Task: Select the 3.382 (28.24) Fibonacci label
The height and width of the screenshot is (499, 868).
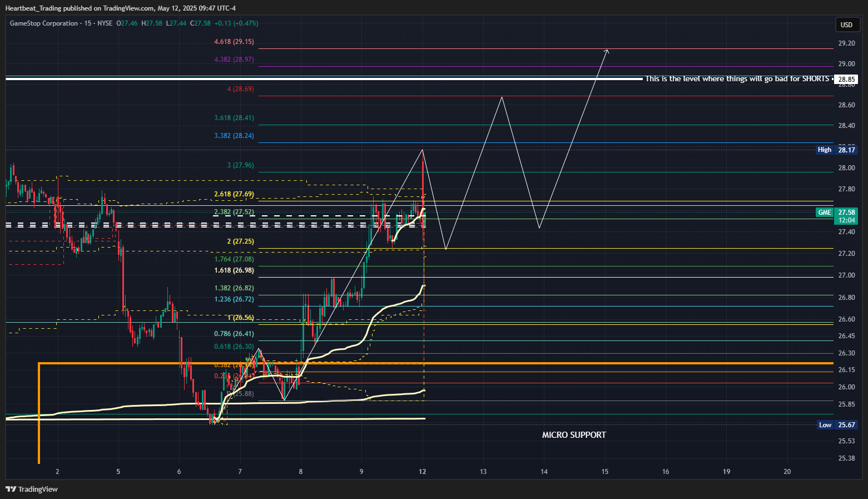Action: coord(234,136)
